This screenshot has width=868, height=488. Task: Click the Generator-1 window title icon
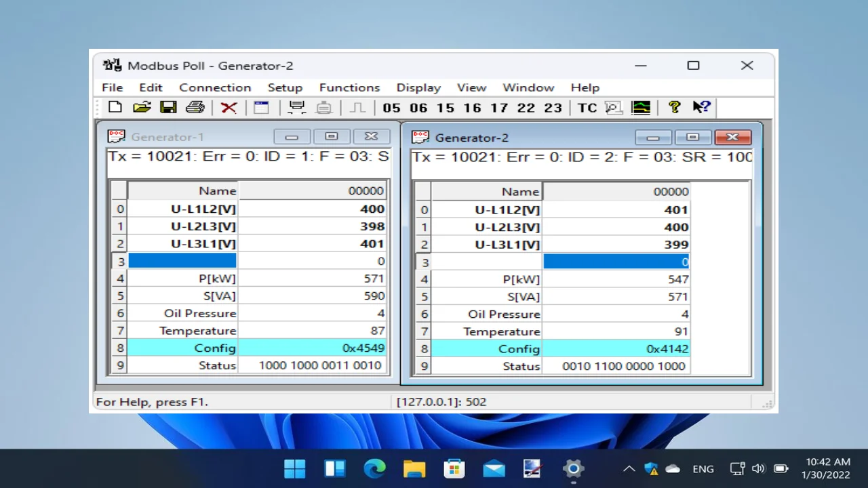click(x=117, y=137)
